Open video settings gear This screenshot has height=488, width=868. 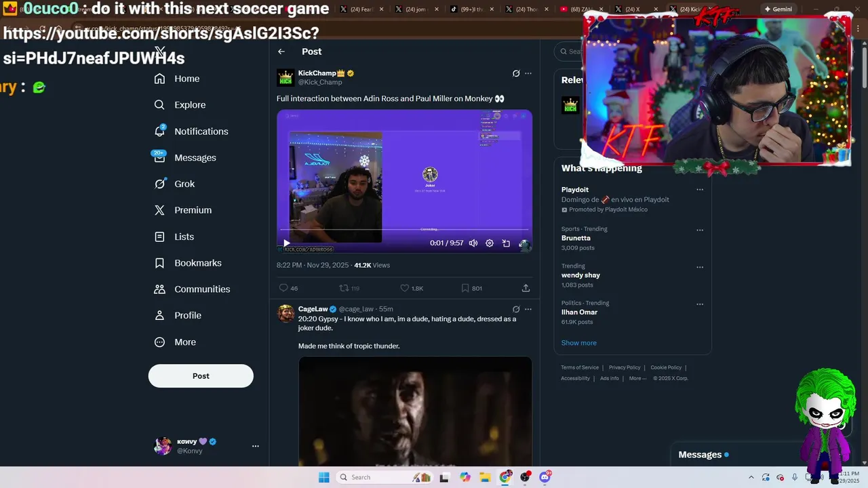tap(490, 243)
